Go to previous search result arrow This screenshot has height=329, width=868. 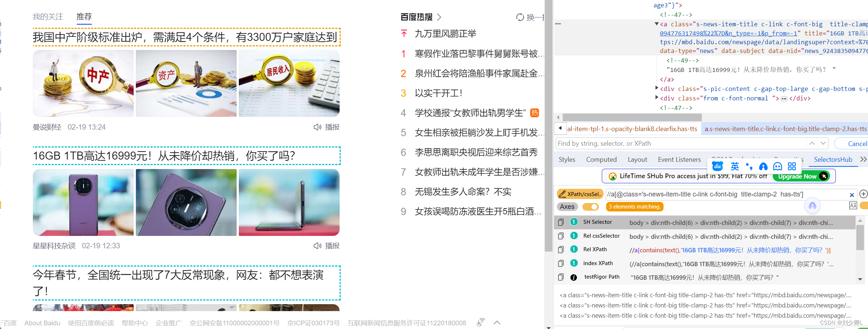812,144
